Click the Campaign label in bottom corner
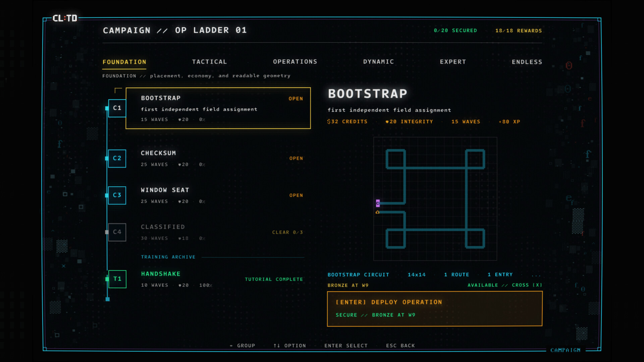644x362 pixels. point(566,350)
